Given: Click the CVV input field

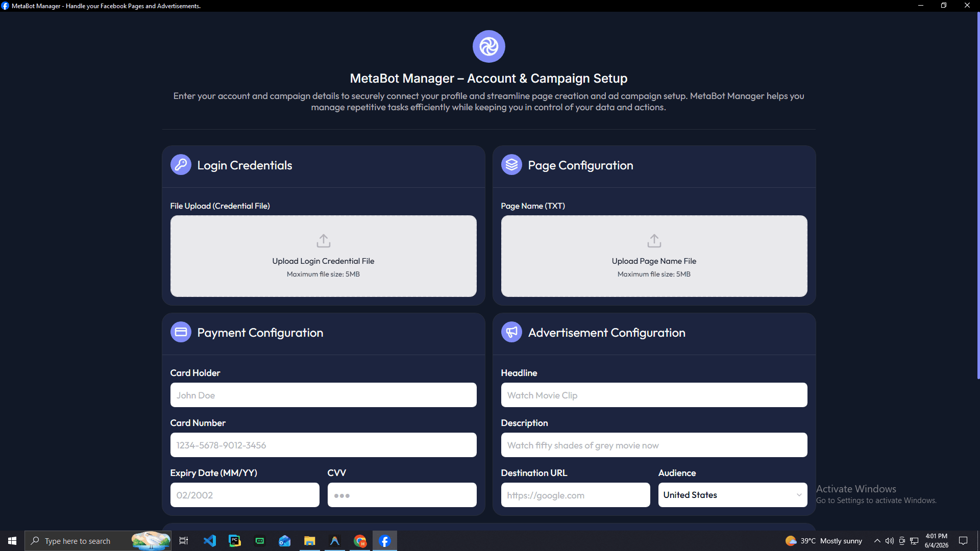Looking at the screenshot, I should [x=402, y=495].
